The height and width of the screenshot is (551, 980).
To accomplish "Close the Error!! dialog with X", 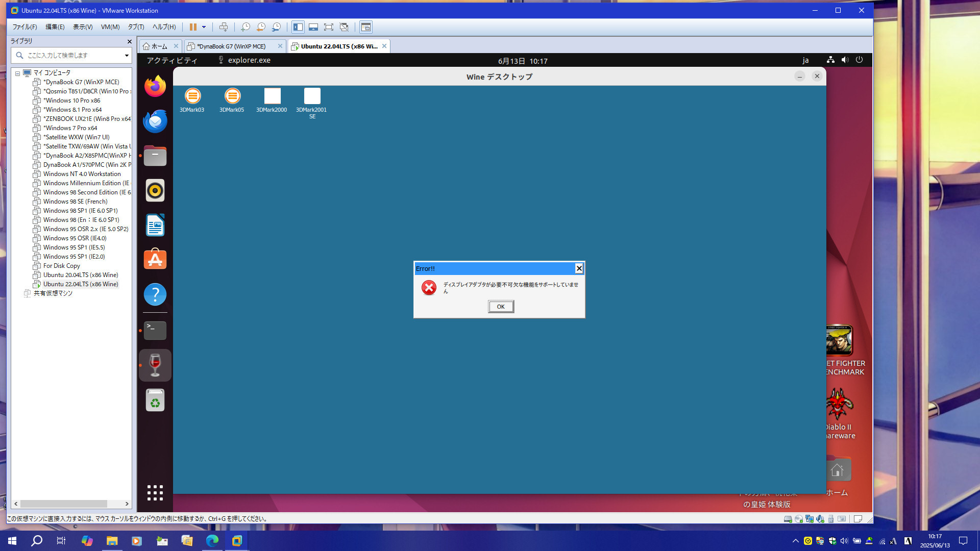I will click(579, 268).
